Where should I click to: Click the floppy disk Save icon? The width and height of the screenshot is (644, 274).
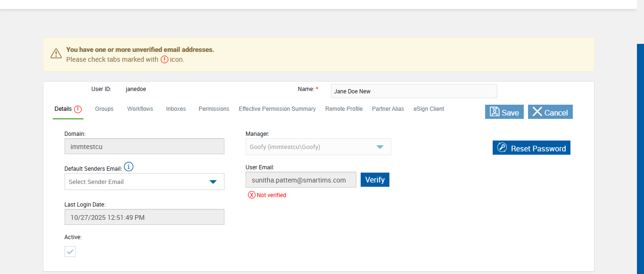pos(495,112)
